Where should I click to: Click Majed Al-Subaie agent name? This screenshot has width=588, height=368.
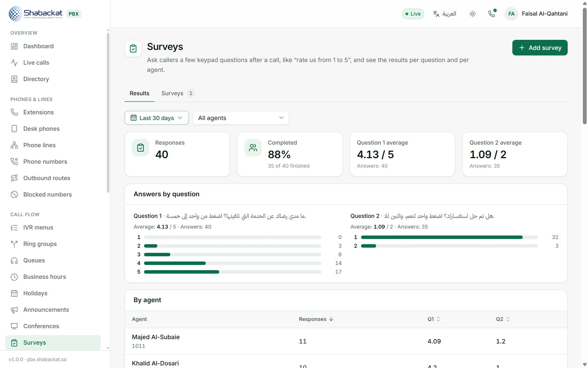(x=156, y=337)
